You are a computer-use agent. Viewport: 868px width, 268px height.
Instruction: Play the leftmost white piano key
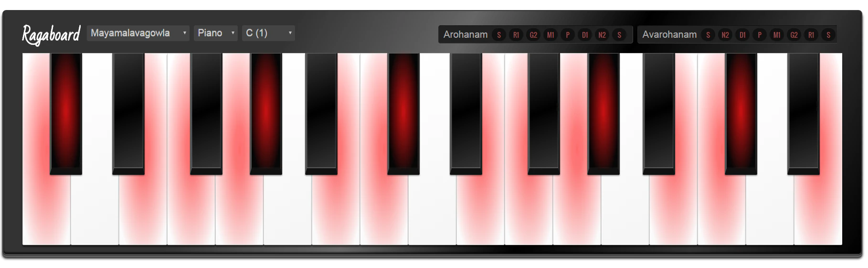click(46, 210)
